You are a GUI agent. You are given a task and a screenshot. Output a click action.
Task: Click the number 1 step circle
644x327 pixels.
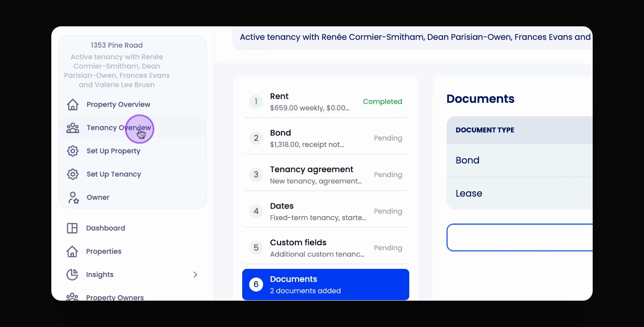[x=256, y=102]
